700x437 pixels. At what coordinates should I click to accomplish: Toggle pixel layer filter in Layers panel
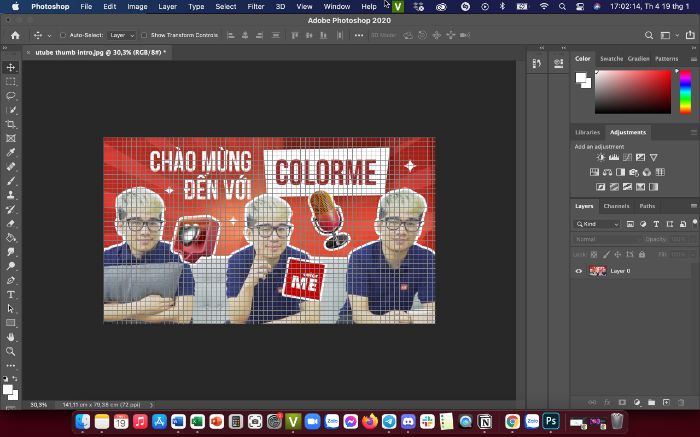(630, 224)
